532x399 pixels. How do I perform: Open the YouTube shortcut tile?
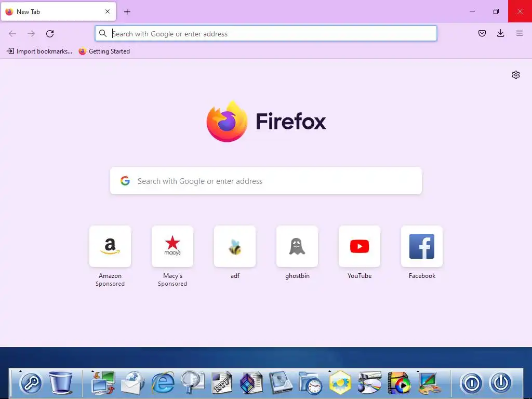(360, 246)
